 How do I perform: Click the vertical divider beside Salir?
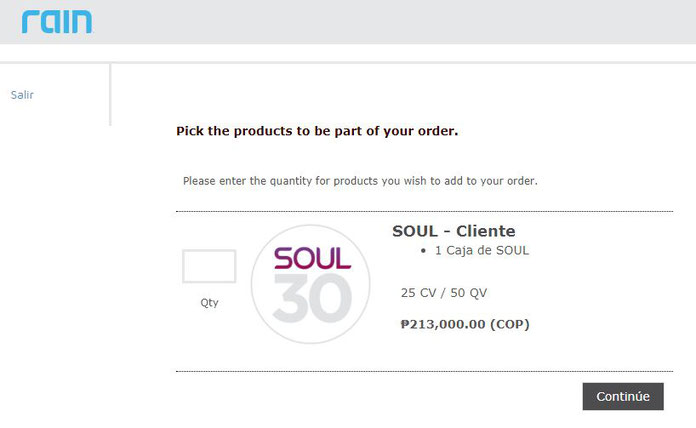pos(110,95)
